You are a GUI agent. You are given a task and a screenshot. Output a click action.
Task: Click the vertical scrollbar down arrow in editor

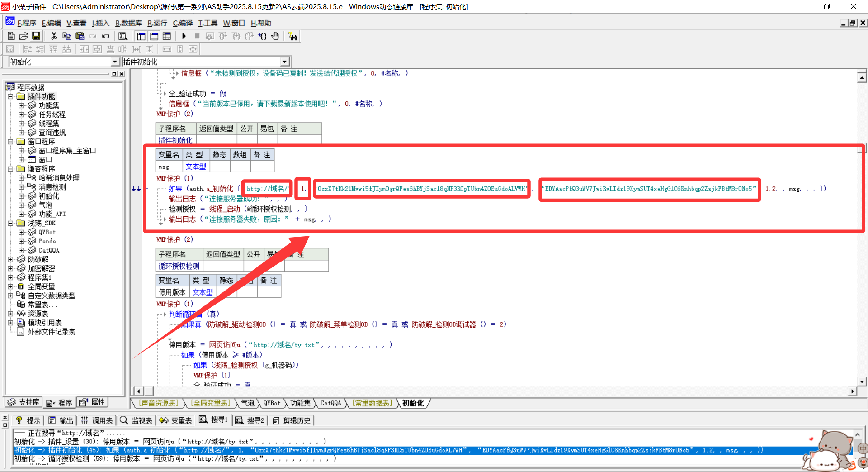point(862,381)
